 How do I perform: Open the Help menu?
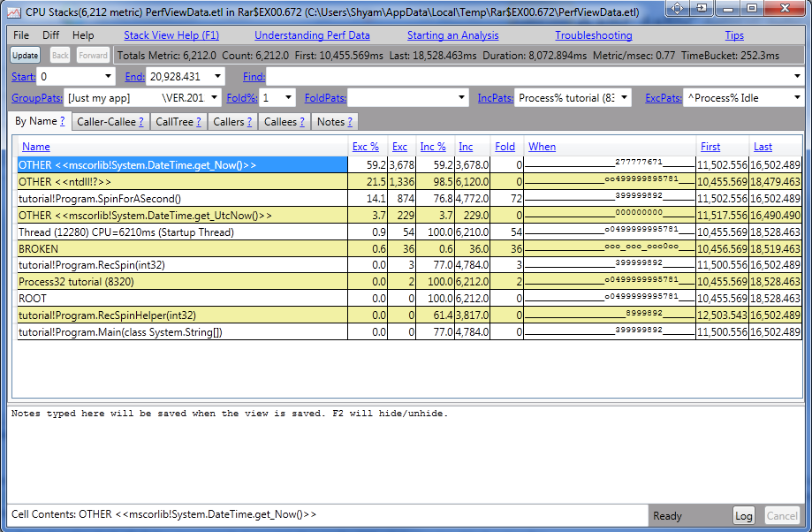tap(83, 35)
